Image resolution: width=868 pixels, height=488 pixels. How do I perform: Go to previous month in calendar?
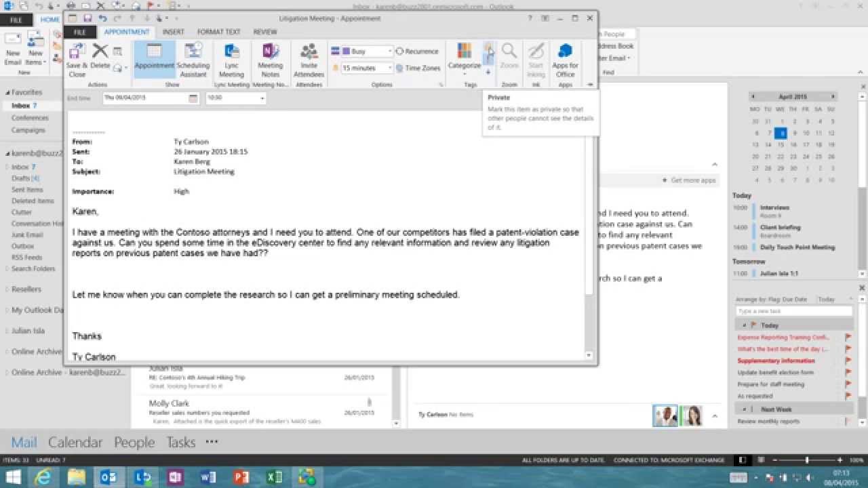coord(753,97)
